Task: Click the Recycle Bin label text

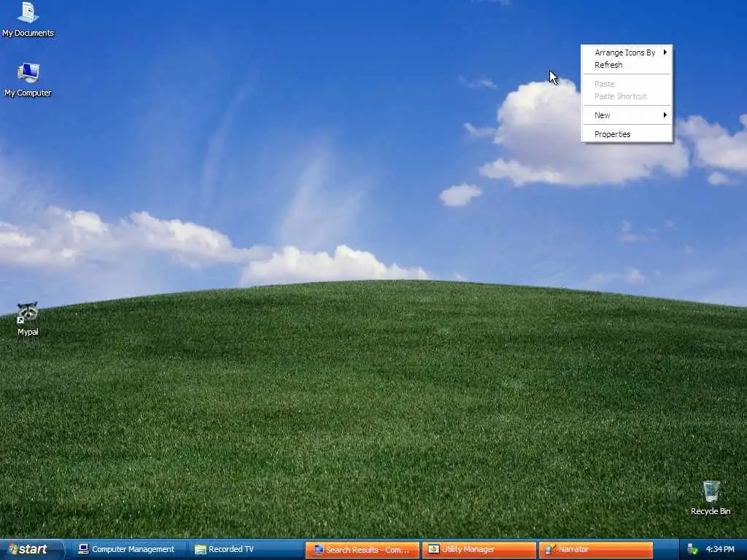Action: [x=711, y=511]
